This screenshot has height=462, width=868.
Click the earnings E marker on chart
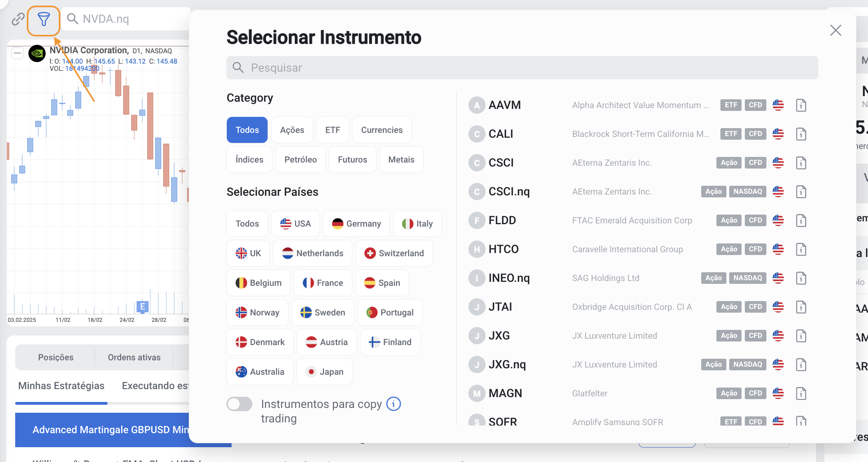pos(142,307)
